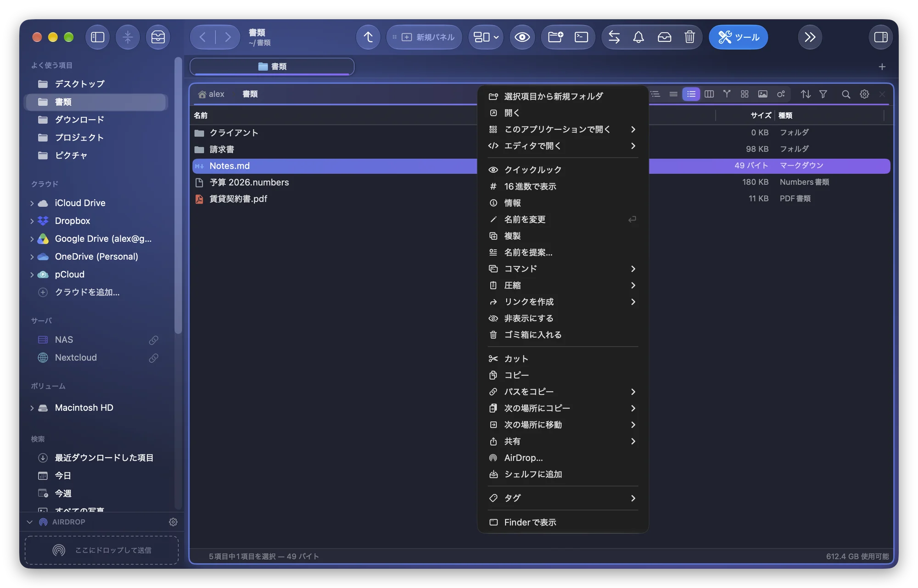Viewport: 918px width, 588px height.
Task: Add a new tab with plus icon
Action: click(x=882, y=67)
